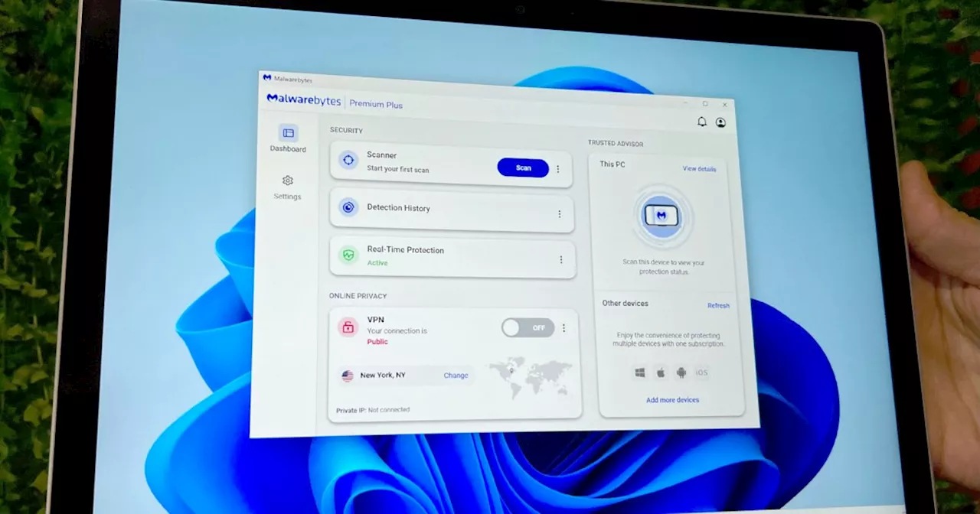
Task: Refresh the Other devices list
Action: coord(718,306)
